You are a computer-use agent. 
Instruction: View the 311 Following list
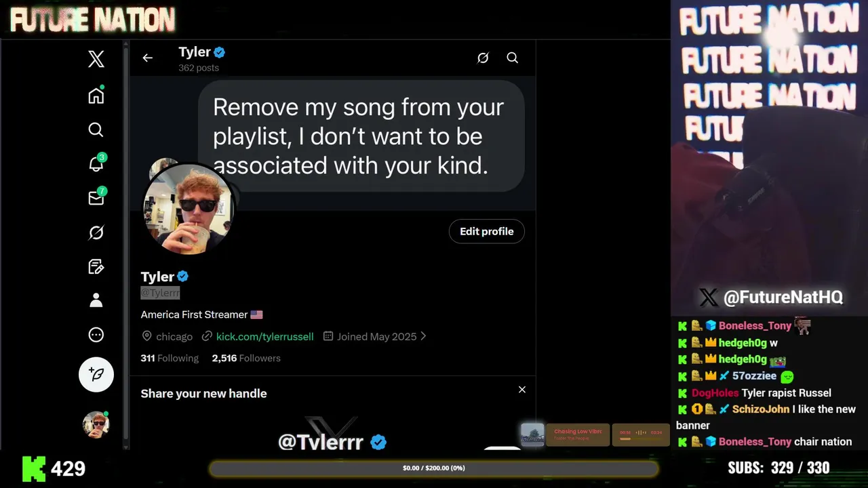click(170, 358)
